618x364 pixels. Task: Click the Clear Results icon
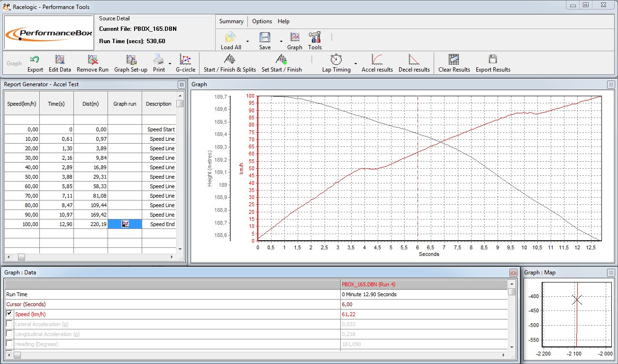[x=454, y=60]
